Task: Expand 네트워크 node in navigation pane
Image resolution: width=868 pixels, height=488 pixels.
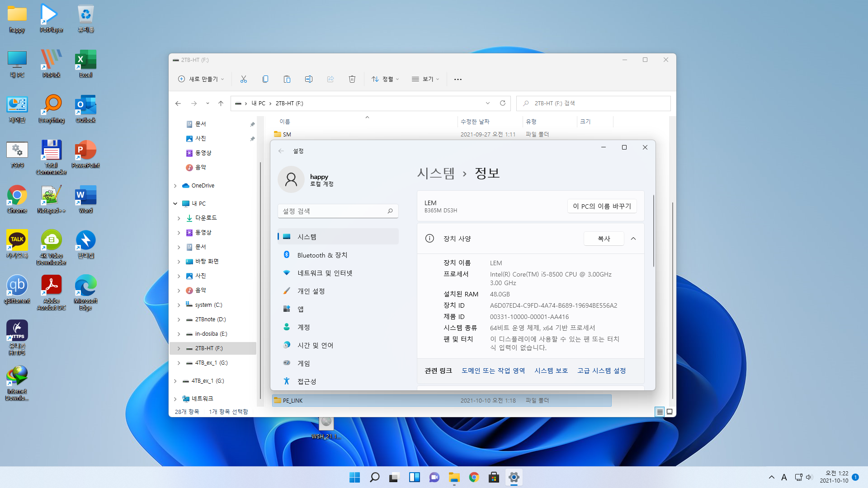Action: click(175, 399)
